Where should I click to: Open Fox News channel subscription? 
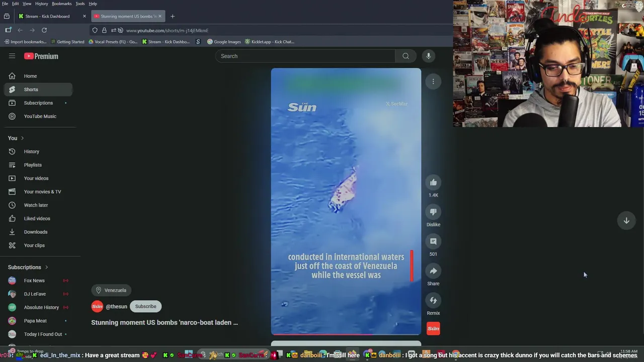coord(38,281)
